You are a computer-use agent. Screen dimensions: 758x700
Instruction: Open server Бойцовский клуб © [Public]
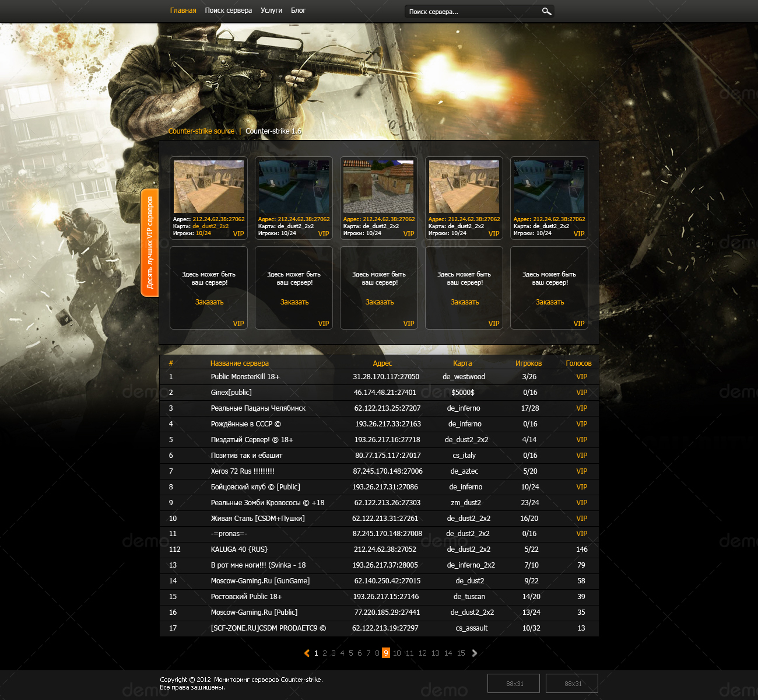(x=255, y=487)
